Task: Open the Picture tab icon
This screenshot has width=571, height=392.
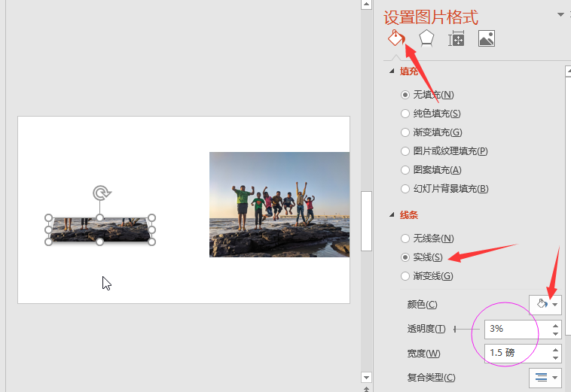Action: (486, 38)
